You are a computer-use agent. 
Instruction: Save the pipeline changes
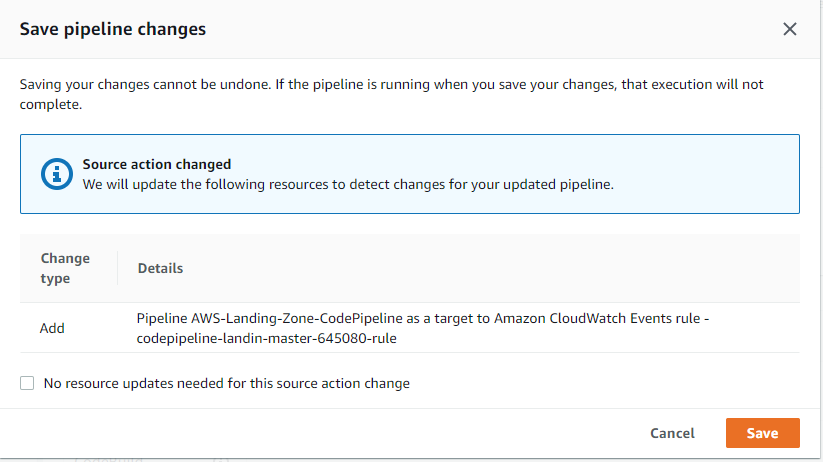[762, 433]
